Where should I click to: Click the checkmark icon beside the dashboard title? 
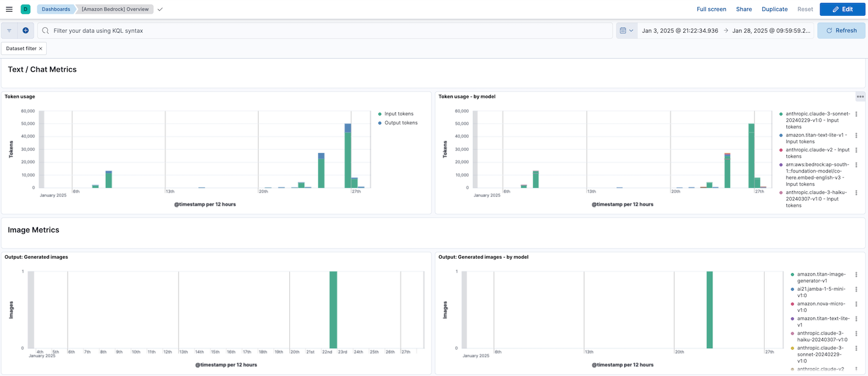160,9
